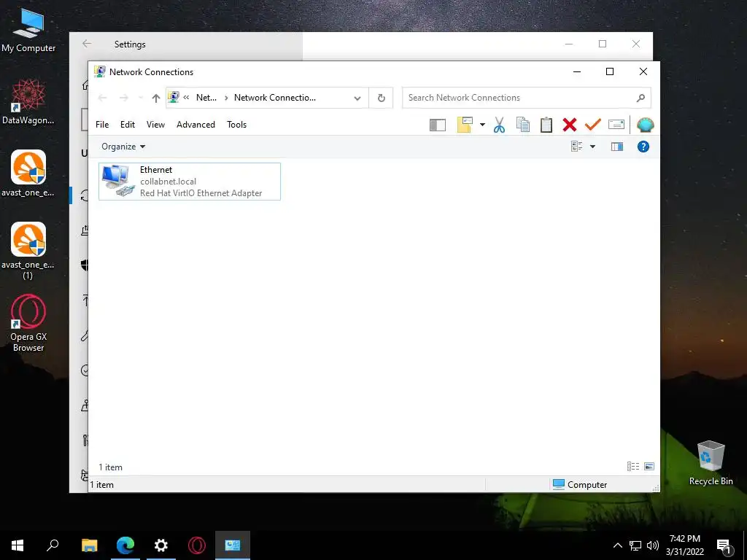Click the email envelope toolbar icon
The height and width of the screenshot is (560, 747).
(x=616, y=125)
